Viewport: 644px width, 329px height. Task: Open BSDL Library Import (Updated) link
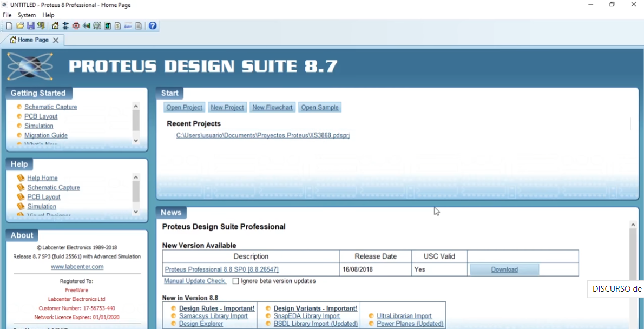[316, 324]
